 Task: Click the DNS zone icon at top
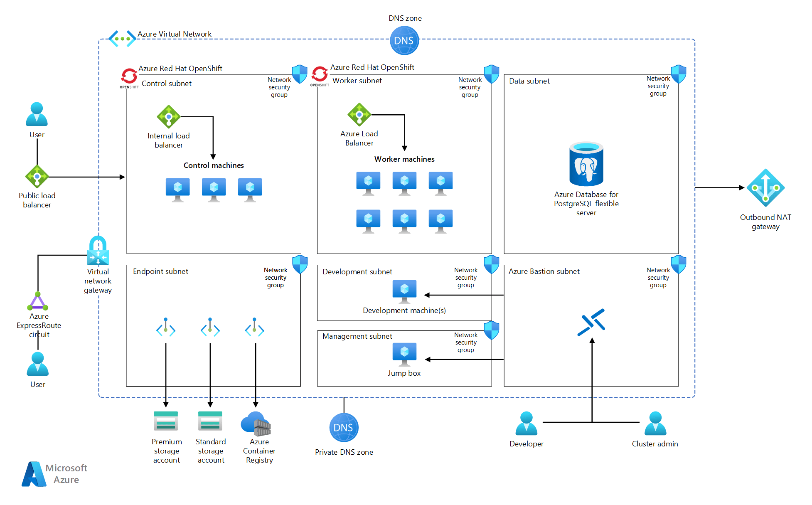pos(404,40)
